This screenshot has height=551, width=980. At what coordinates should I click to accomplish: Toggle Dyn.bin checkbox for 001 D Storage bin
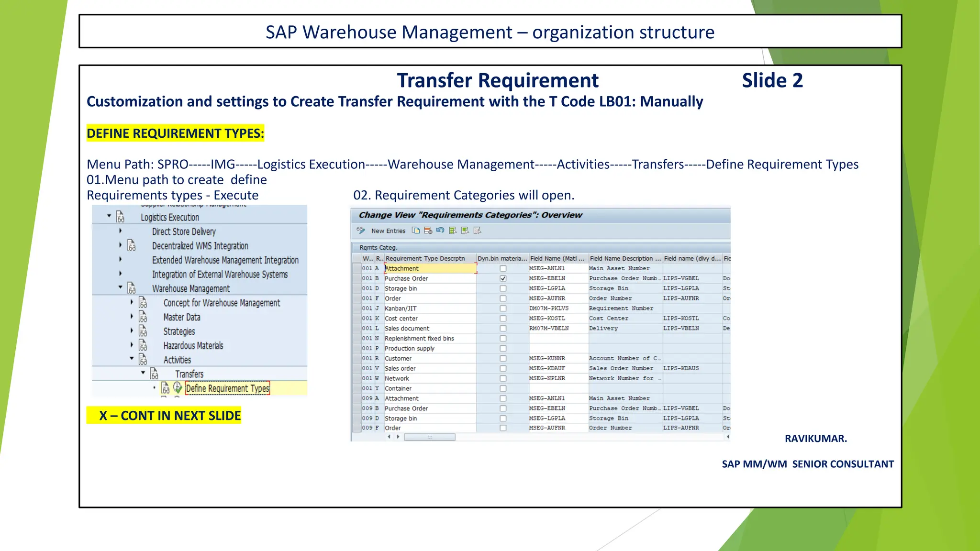[503, 288]
